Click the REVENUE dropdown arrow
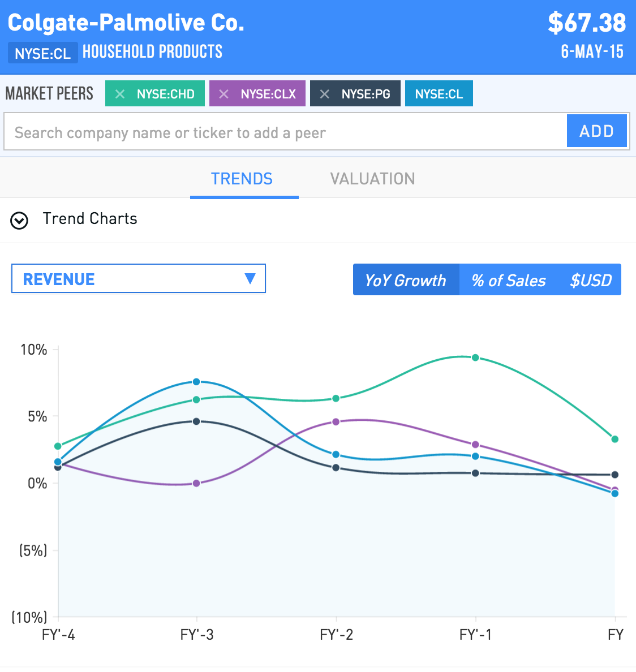This screenshot has height=672, width=636. click(250, 278)
